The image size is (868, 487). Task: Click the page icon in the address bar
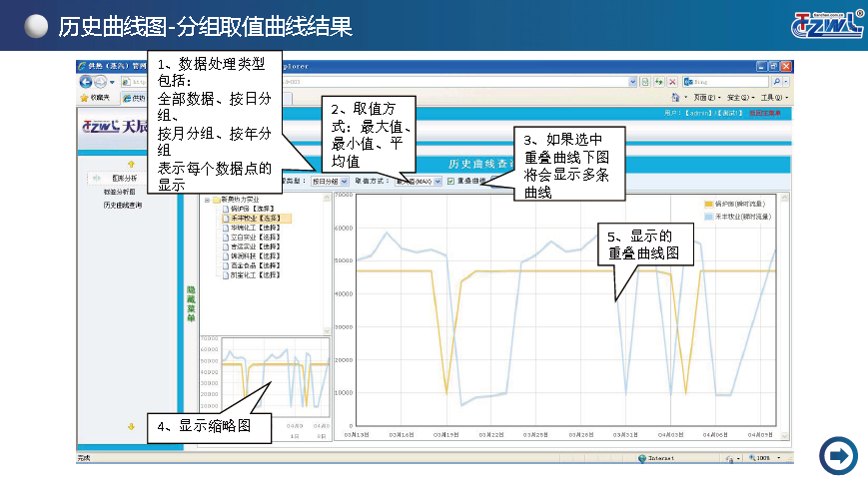[x=126, y=82]
